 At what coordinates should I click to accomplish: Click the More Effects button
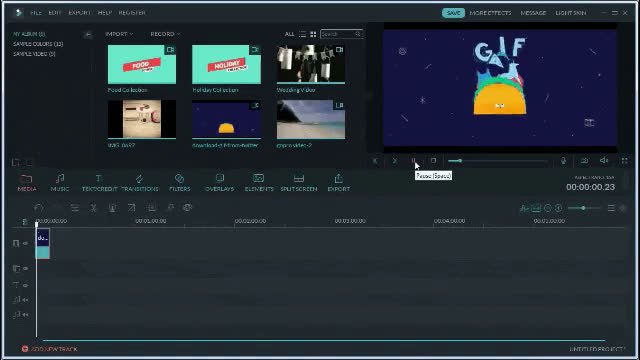490,13
